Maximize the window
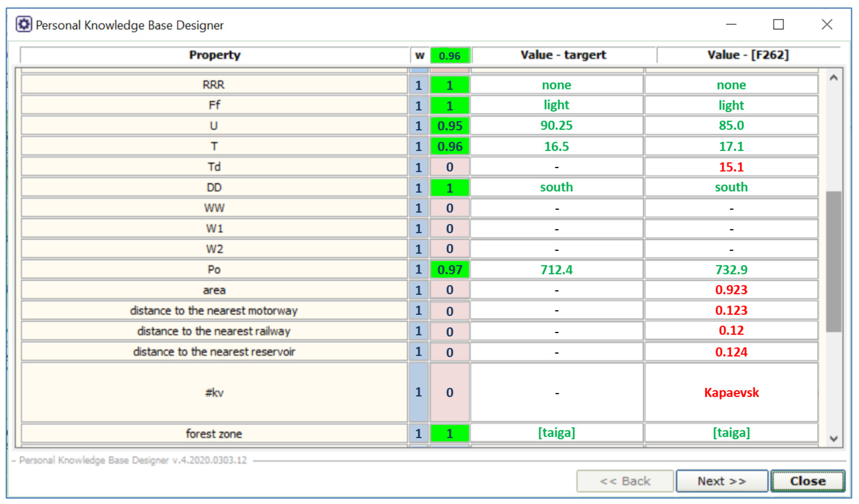This screenshot has width=859, height=504. 778,25
